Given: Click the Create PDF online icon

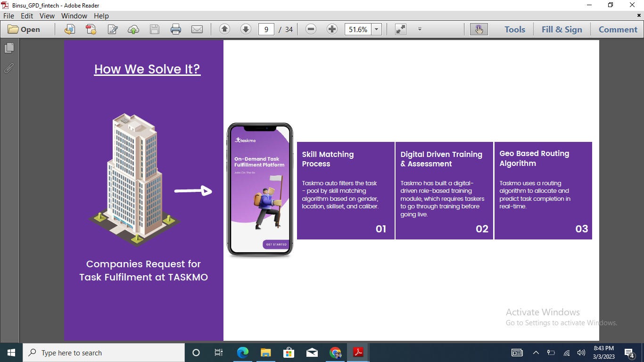Looking at the screenshot, I should click(x=91, y=29).
